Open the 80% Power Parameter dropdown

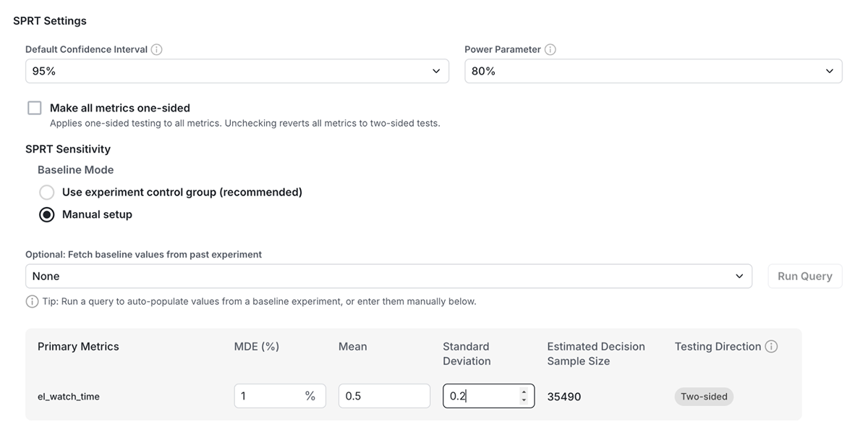click(653, 71)
